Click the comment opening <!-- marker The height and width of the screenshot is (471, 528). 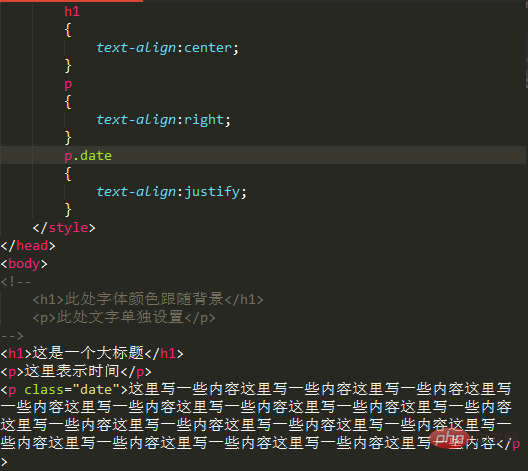tap(16, 281)
